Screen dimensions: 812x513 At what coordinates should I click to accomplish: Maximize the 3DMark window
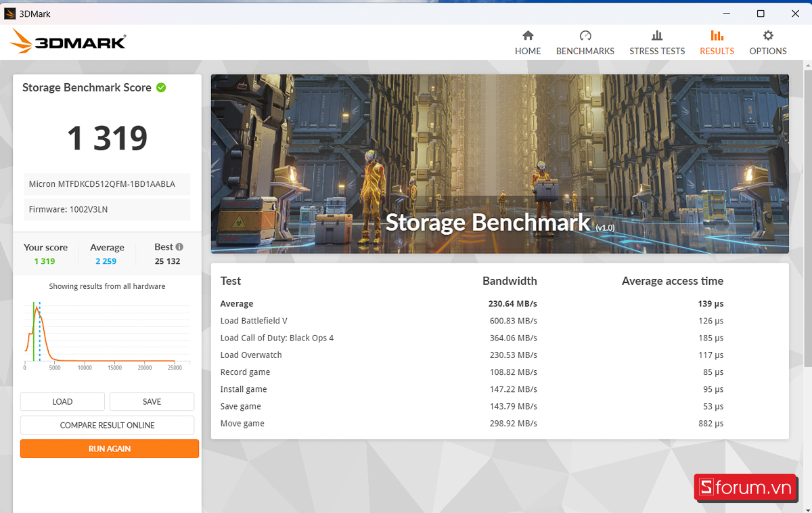(761, 14)
